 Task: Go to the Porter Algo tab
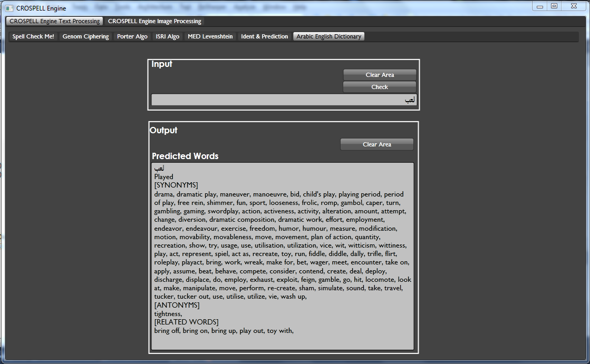point(132,37)
